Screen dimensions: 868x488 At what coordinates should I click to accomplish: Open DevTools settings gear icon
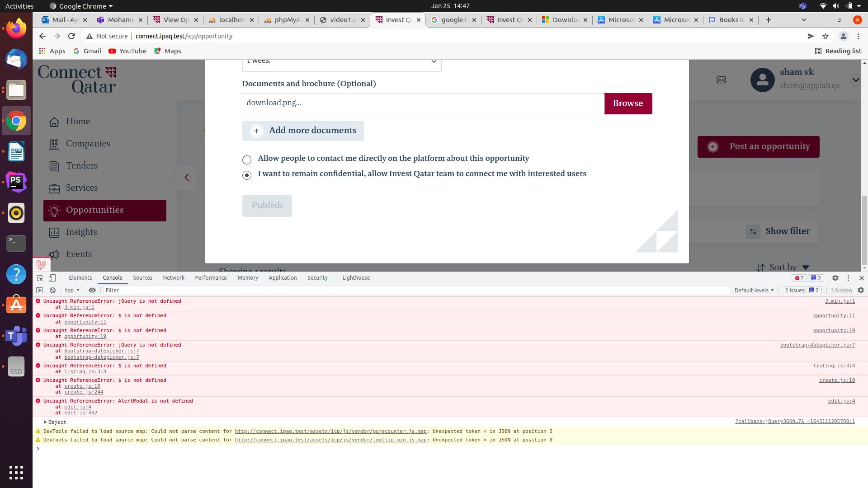tap(835, 278)
